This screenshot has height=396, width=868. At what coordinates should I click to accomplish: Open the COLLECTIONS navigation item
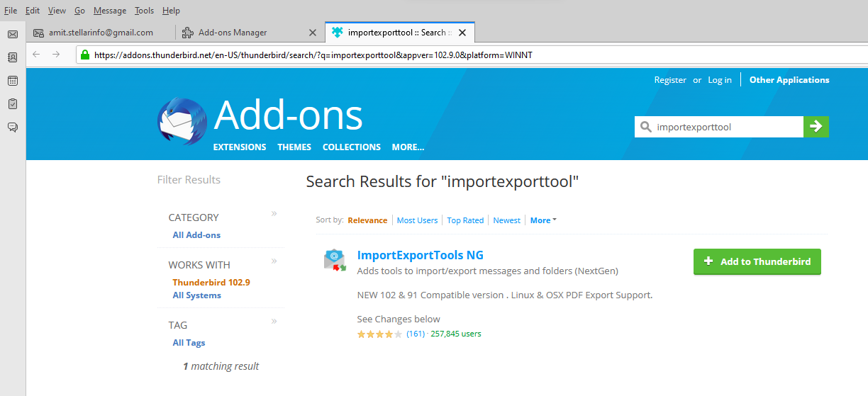(x=352, y=147)
